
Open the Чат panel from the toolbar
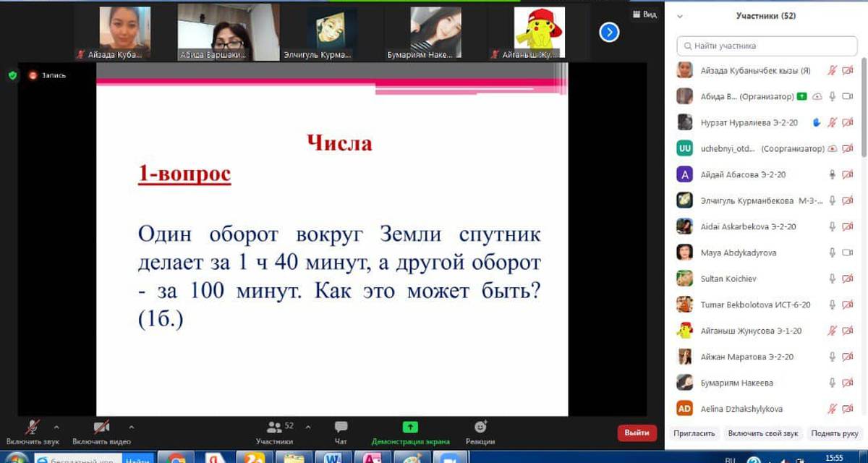pos(341,428)
